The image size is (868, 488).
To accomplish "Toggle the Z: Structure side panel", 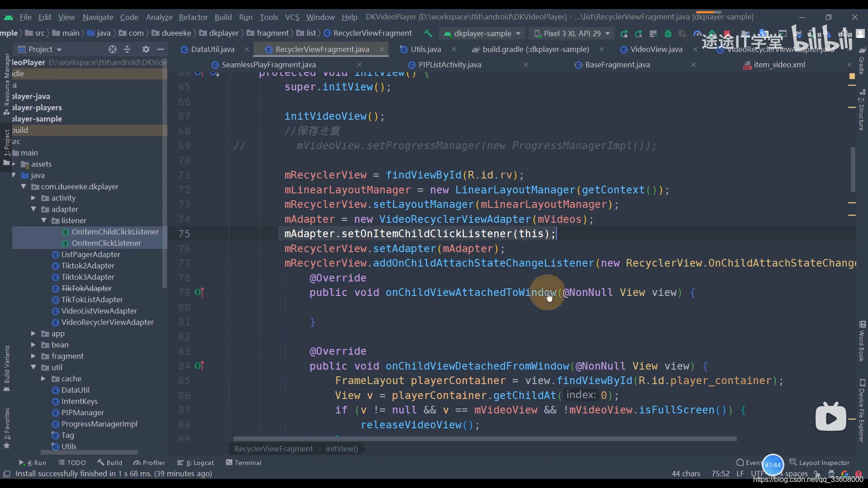I will 862,111.
